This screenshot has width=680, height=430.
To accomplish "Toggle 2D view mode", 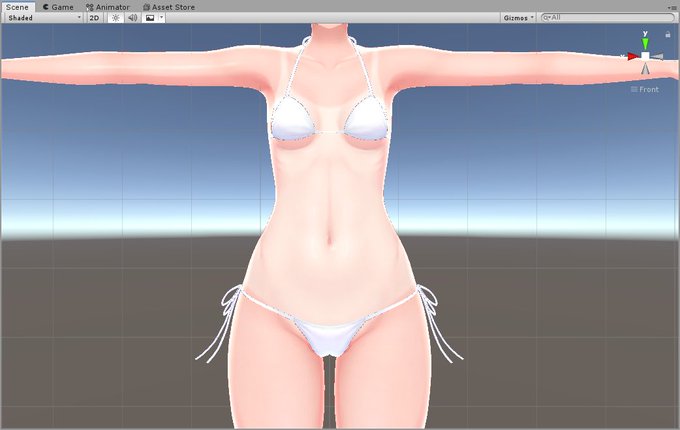I will tap(94, 18).
